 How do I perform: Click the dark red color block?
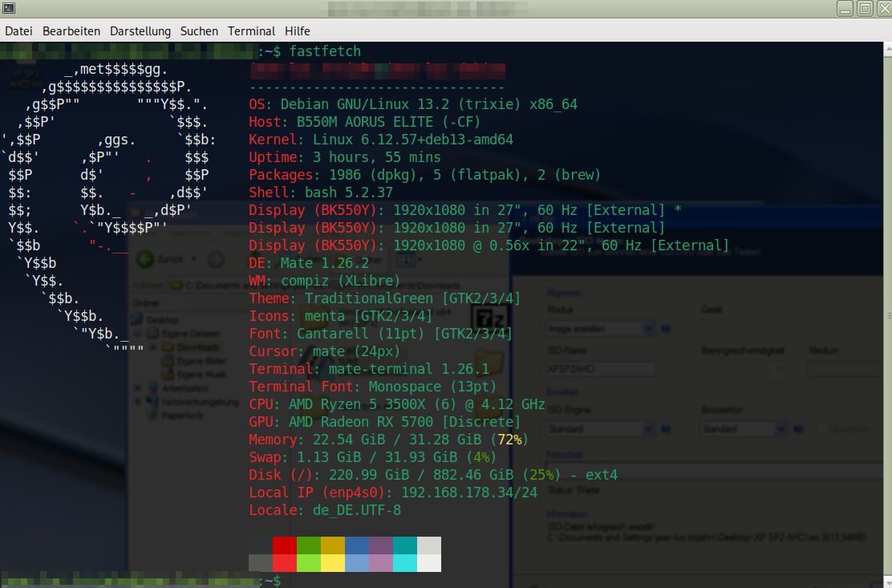[x=285, y=545]
